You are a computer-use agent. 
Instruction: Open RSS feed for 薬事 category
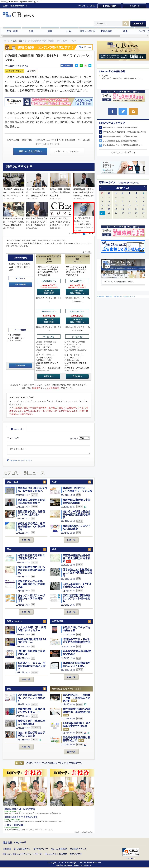[44, 550]
